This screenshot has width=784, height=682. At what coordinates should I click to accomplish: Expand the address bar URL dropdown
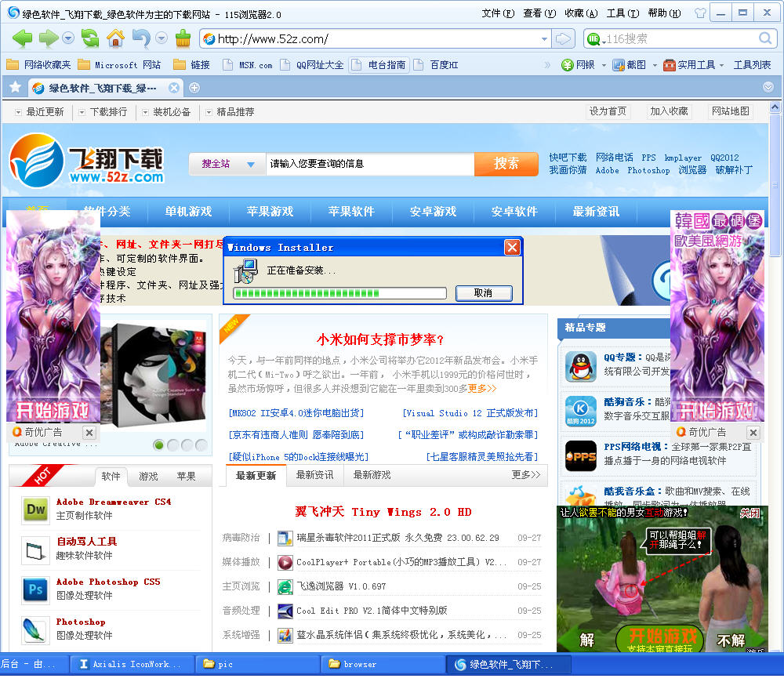coord(545,39)
